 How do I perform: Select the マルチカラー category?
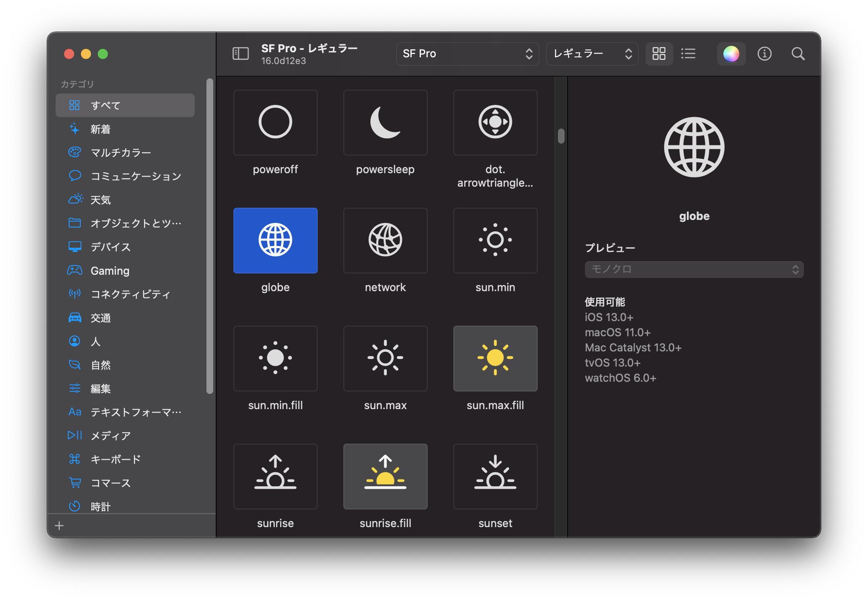click(x=121, y=153)
